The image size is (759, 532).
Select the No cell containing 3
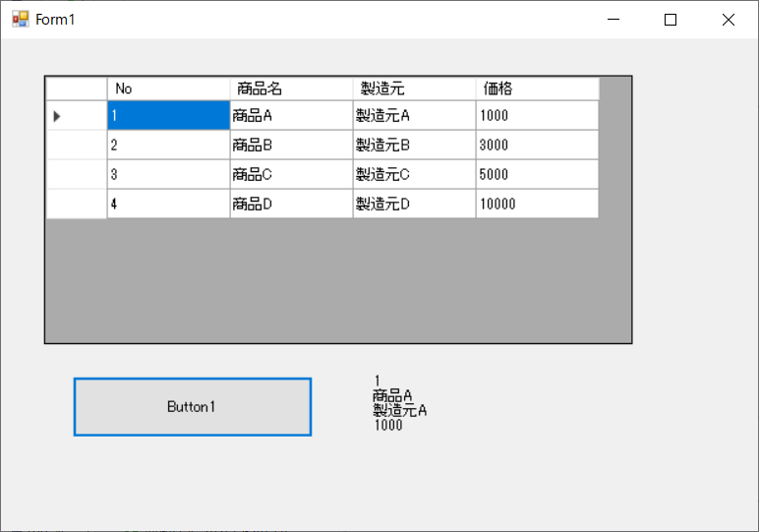168,174
